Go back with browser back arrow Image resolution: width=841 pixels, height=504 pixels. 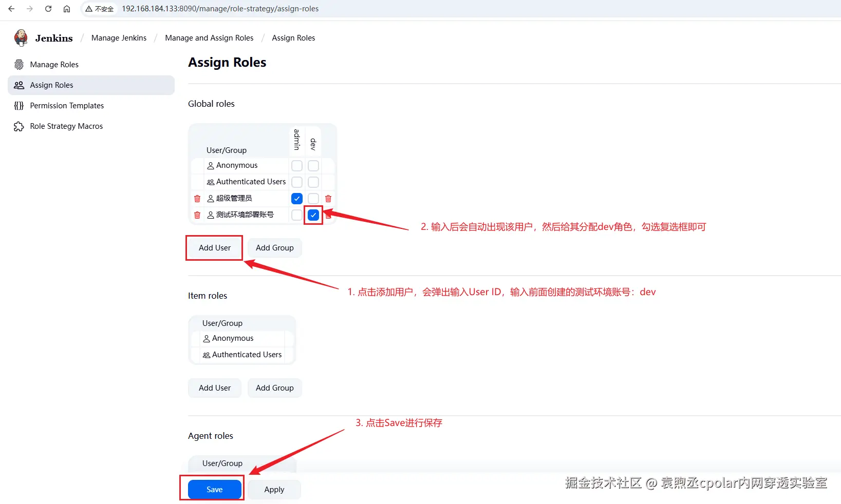click(11, 9)
